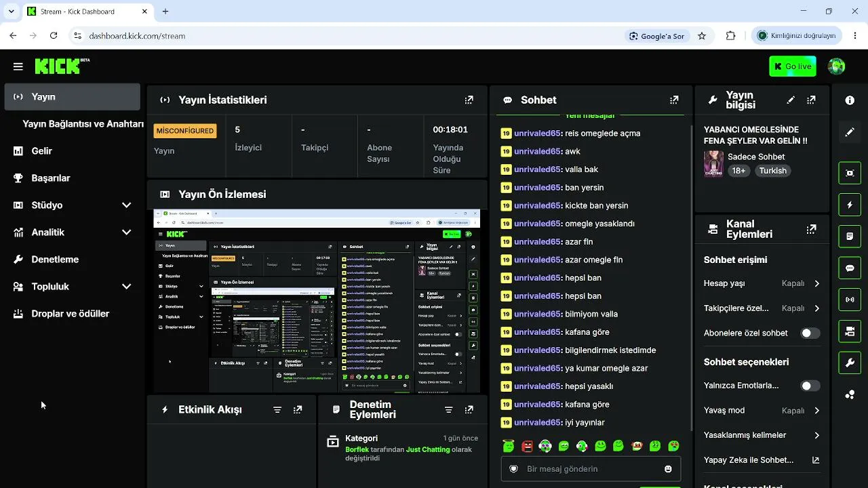868x488 pixels.
Task: Open Etkinlik Akışı filter settings
Action: (x=277, y=409)
